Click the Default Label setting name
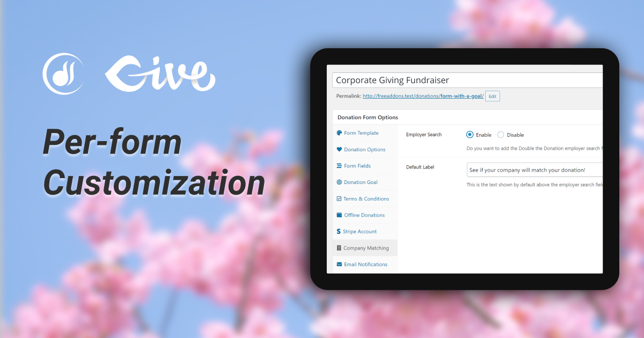The height and width of the screenshot is (338, 644). point(420,167)
